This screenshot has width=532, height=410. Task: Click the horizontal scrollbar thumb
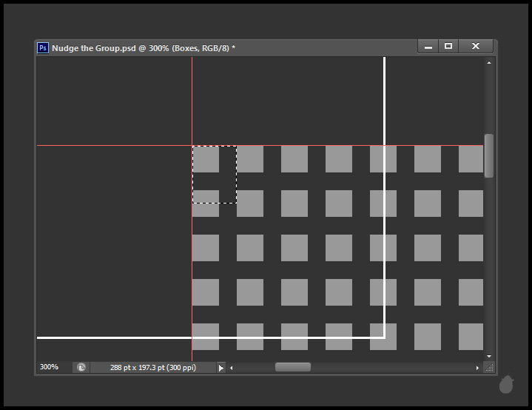point(293,367)
